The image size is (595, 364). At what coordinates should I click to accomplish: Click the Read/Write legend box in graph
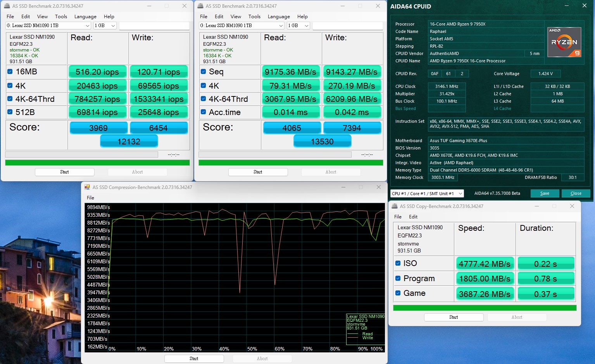click(x=366, y=329)
